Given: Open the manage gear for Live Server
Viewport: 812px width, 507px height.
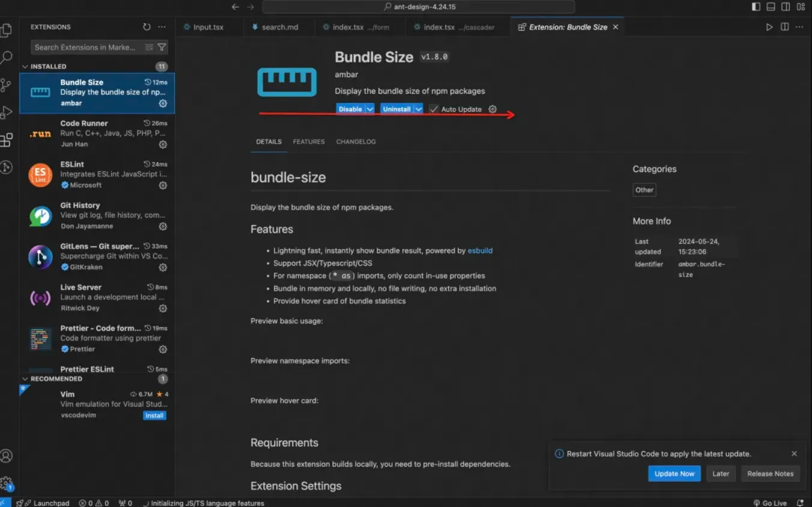Looking at the screenshot, I should 163,308.
